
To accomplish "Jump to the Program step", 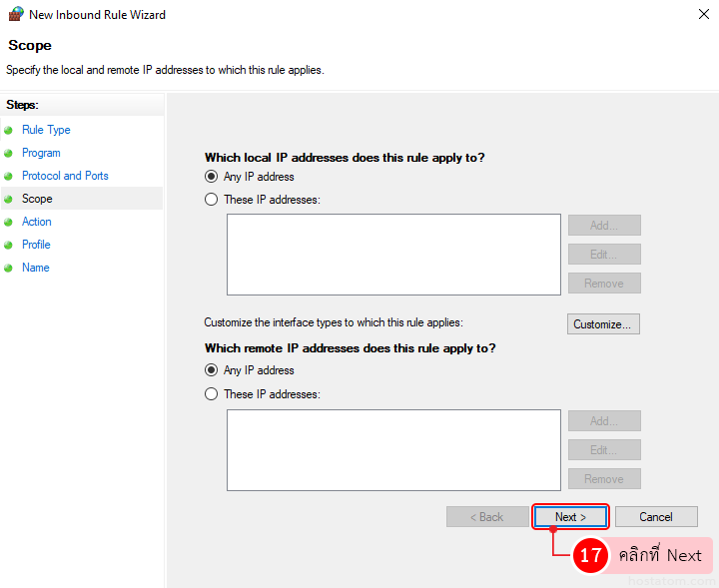I will (x=41, y=153).
